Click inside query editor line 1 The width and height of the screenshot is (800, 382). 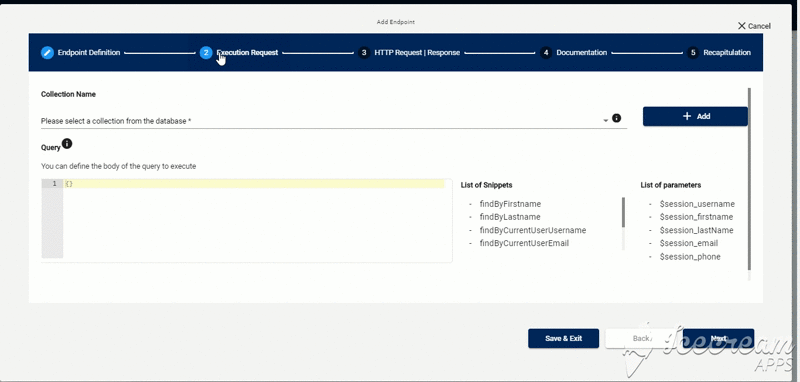(254, 184)
